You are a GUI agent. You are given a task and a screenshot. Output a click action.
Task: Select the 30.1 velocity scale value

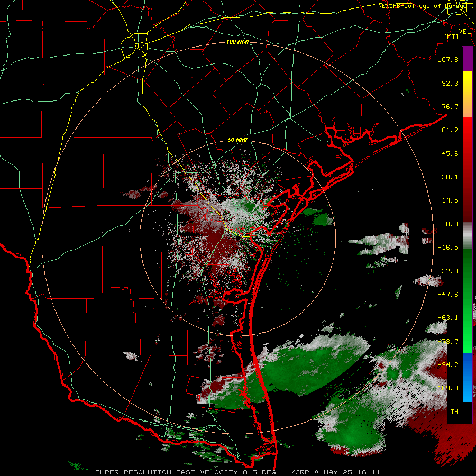[x=450, y=177]
